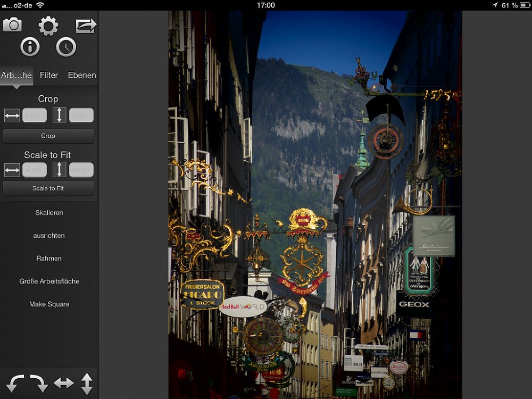Select Make Square option
Image resolution: width=532 pixels, height=399 pixels.
point(49,304)
